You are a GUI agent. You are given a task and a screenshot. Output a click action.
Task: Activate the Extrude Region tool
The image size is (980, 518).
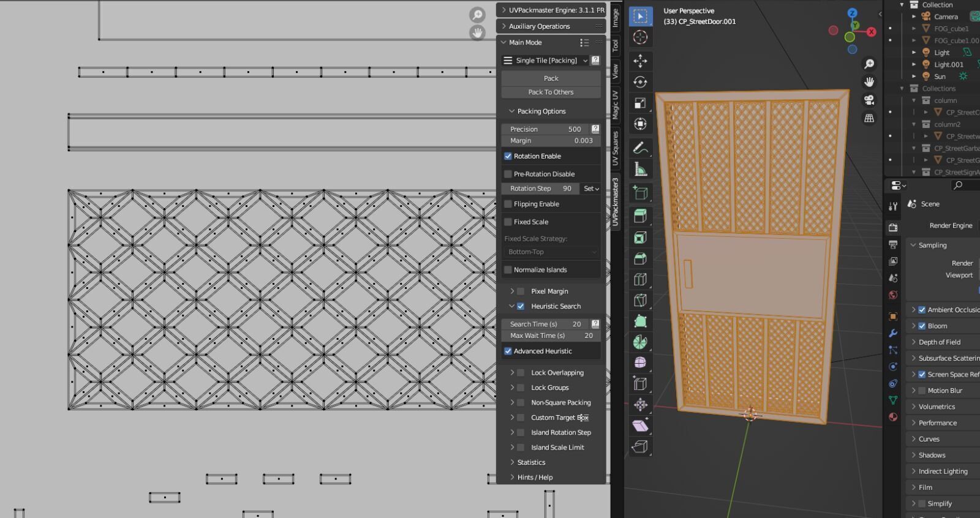640,216
